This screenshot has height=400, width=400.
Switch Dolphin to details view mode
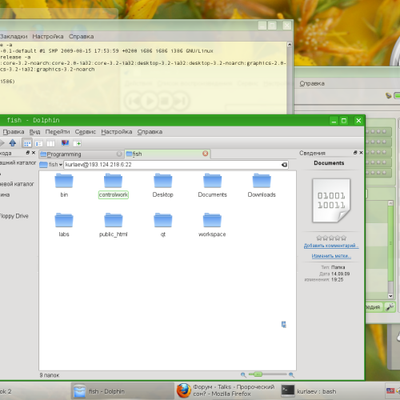point(39,143)
